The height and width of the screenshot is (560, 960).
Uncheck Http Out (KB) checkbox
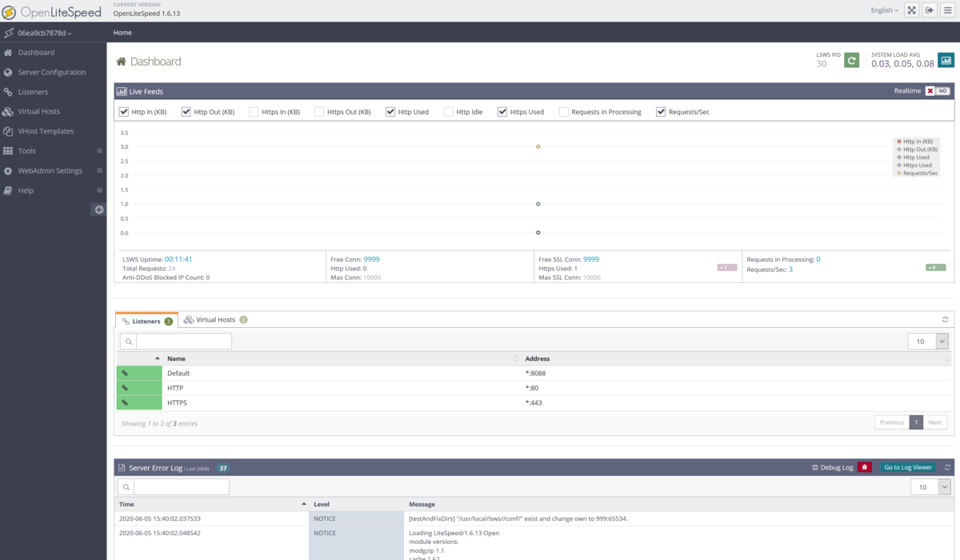[x=186, y=112]
